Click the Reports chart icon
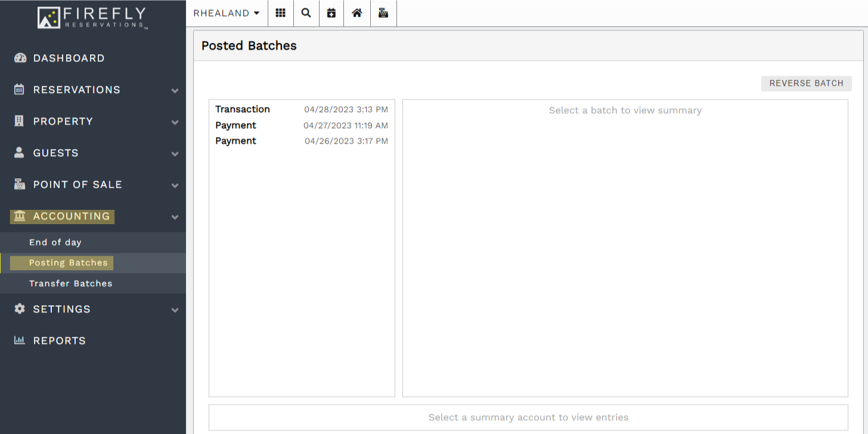 click(x=20, y=340)
